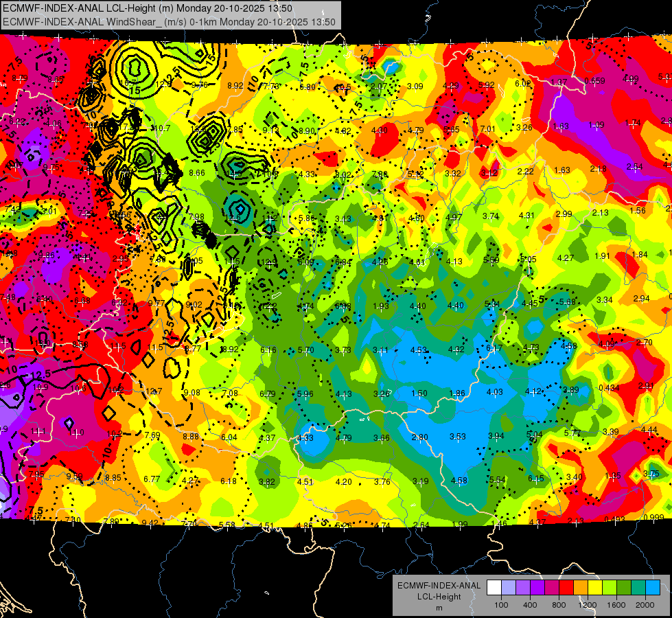
Task: Click the LCL-Height legend label
Action: [x=439, y=597]
